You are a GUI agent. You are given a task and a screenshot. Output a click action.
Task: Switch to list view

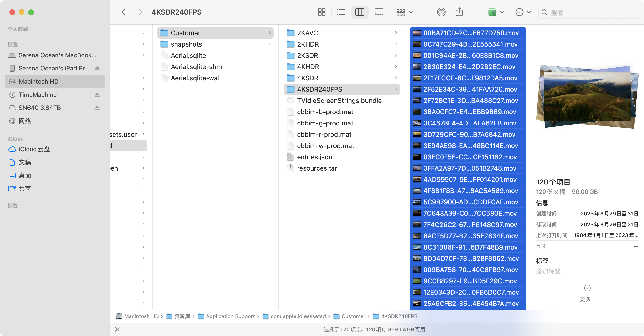click(x=341, y=12)
